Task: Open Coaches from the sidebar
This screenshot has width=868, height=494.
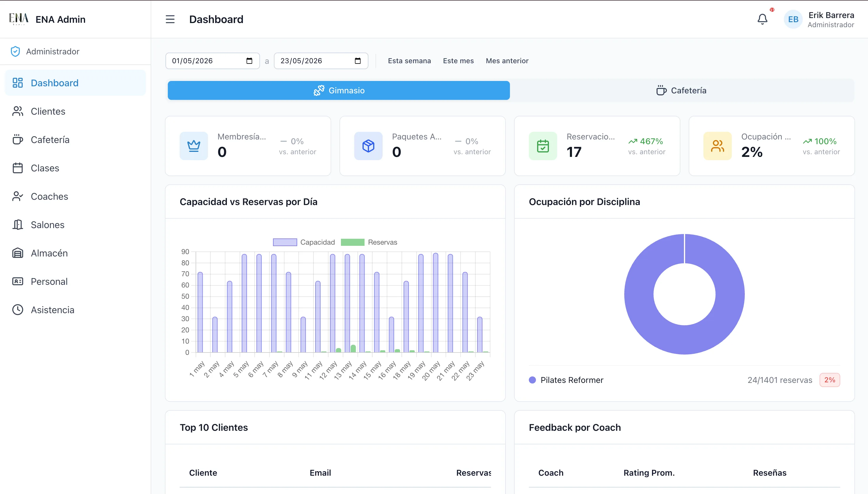Action: click(x=75, y=196)
